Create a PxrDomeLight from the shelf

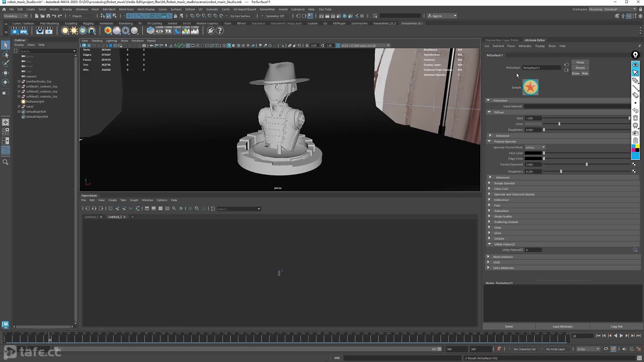click(83, 31)
